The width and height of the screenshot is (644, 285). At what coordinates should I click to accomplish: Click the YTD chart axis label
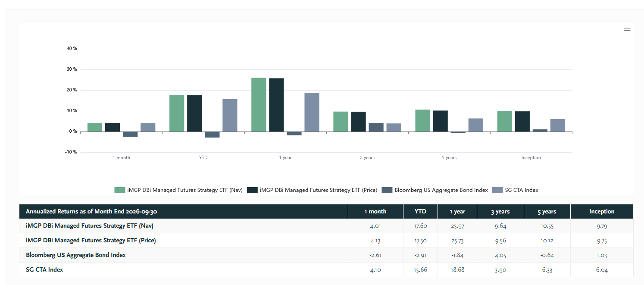pyautogui.click(x=203, y=158)
